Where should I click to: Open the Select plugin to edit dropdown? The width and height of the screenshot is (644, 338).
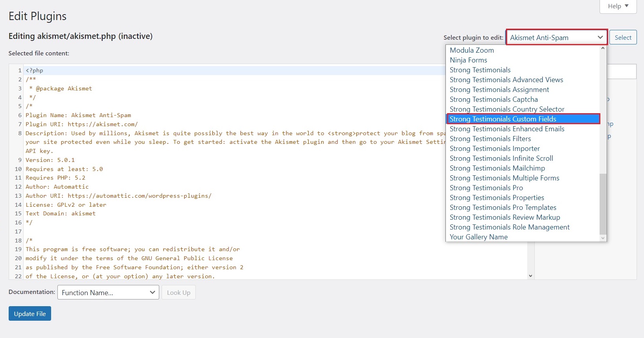click(556, 37)
